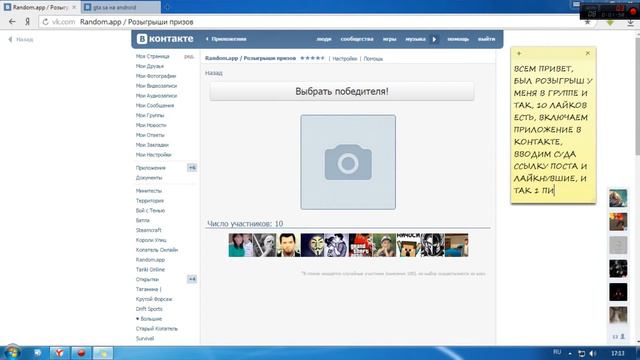The height and width of the screenshot is (360, 640).
Task: Bookmark the page with the star icon
Action: [587, 22]
